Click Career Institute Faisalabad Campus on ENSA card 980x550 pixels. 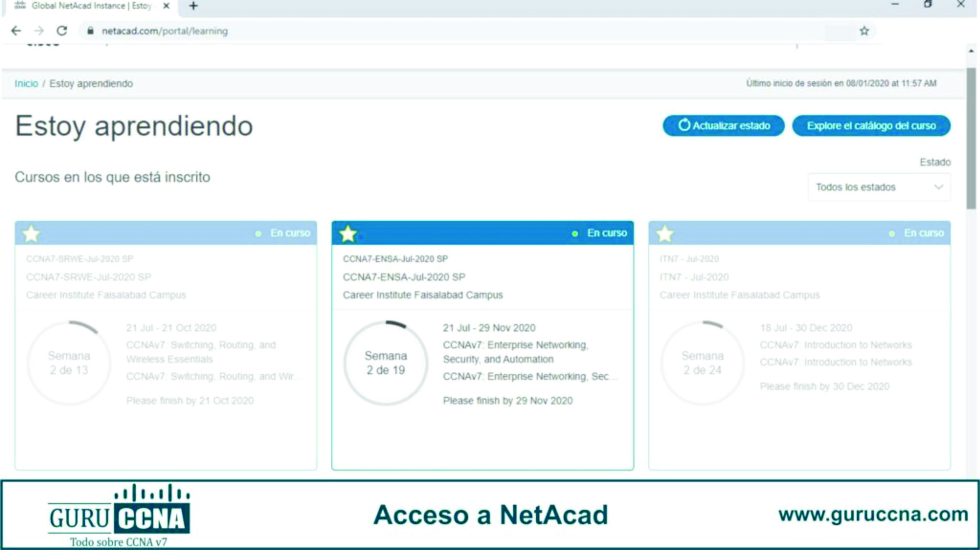(x=423, y=295)
